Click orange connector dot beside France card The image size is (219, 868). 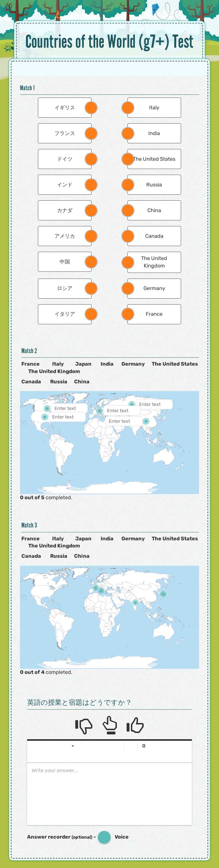[x=128, y=314]
